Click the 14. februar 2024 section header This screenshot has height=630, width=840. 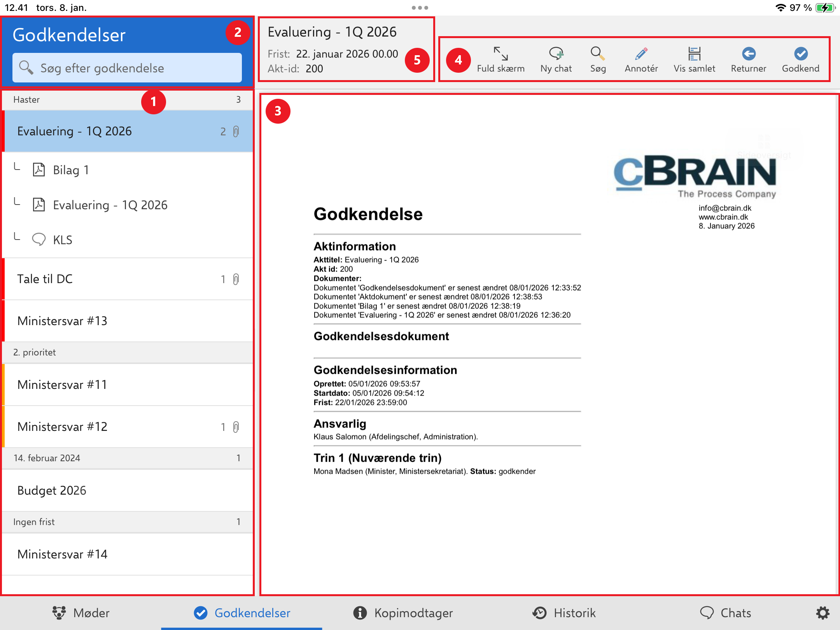click(128, 458)
